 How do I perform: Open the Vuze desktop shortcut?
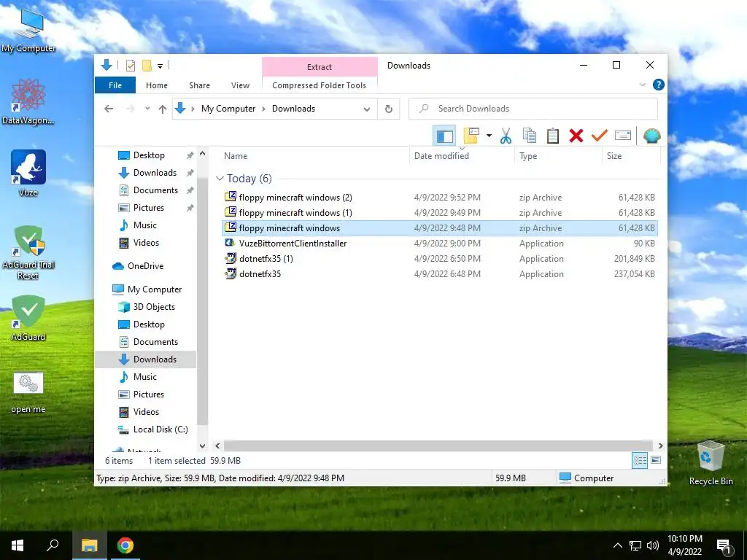point(28,174)
